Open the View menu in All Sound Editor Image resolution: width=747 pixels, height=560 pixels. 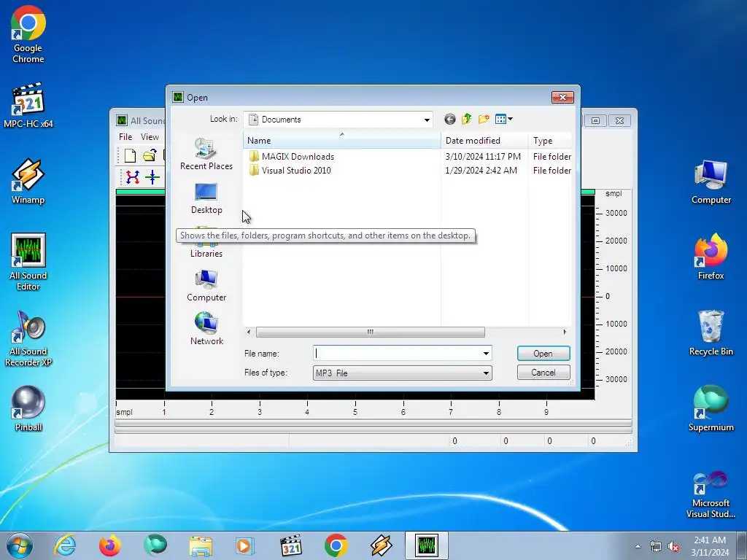tap(150, 137)
